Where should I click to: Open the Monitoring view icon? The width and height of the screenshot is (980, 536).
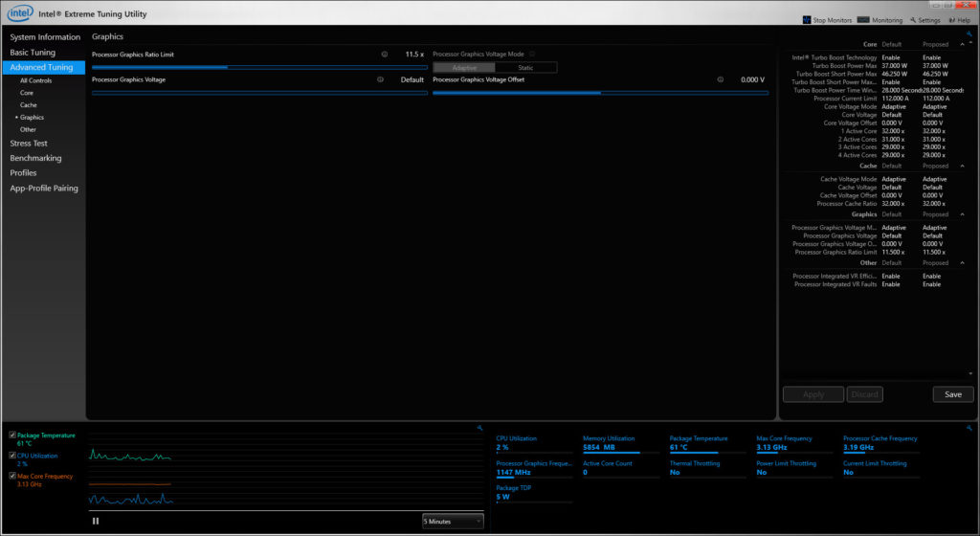tap(863, 20)
